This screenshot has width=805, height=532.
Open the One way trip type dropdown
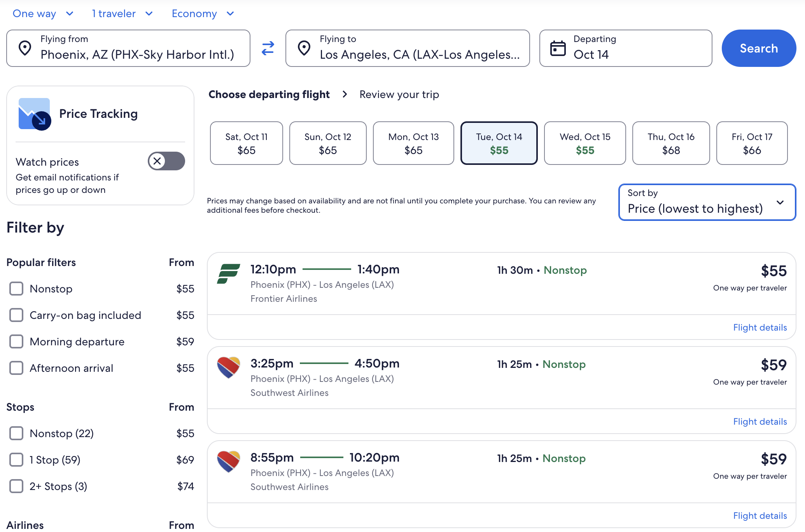coord(43,13)
